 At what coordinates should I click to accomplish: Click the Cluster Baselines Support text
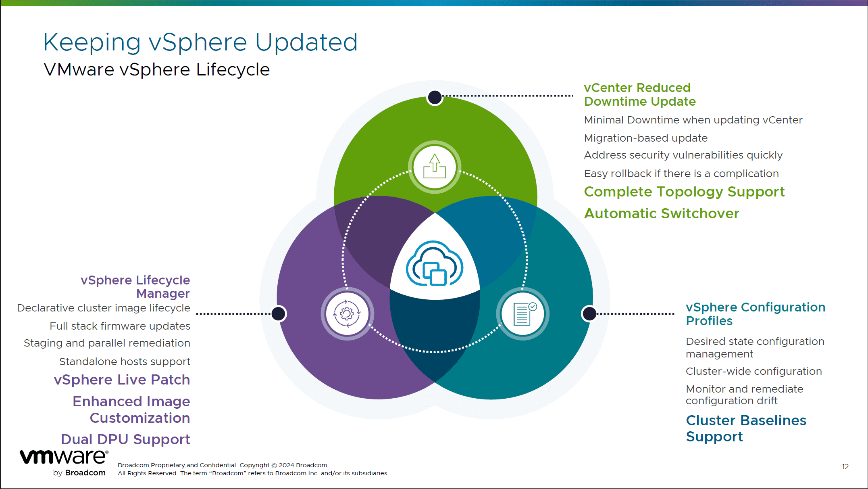point(746,428)
